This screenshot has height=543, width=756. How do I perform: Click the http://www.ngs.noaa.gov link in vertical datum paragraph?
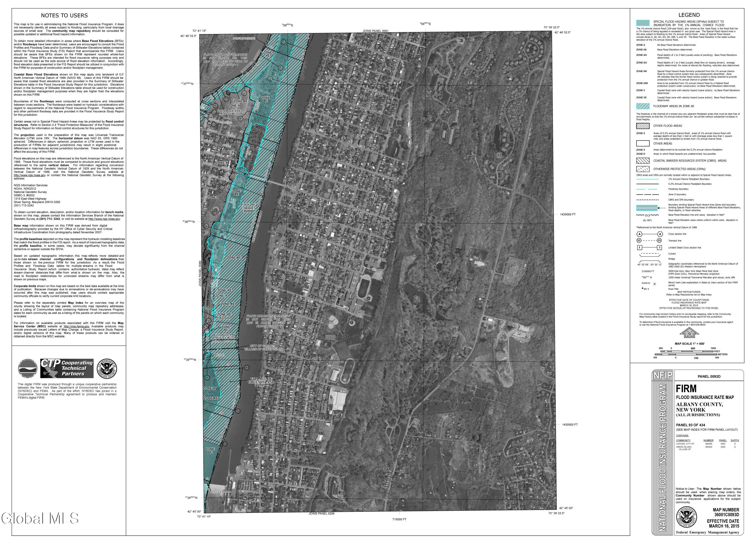(x=29, y=175)
